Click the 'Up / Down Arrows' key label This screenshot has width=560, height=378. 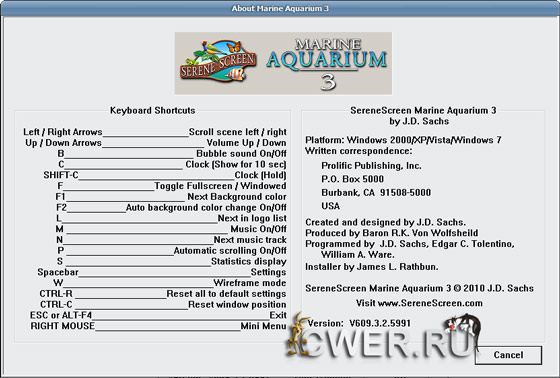click(64, 143)
